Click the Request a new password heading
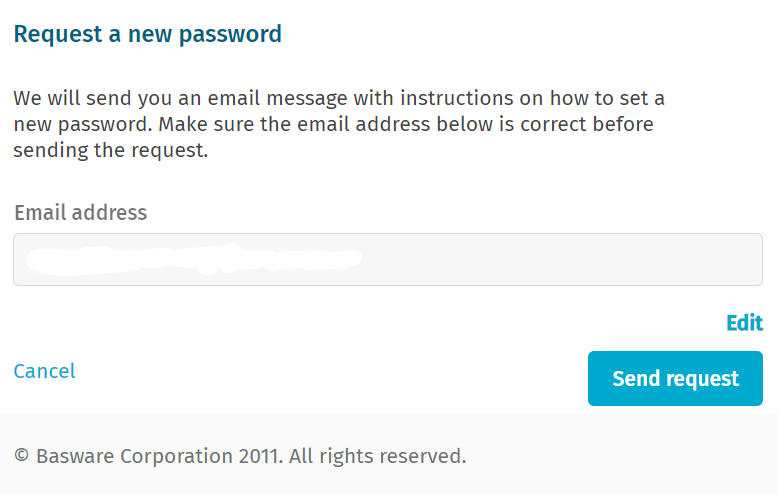This screenshot has width=778, height=494. [x=147, y=35]
